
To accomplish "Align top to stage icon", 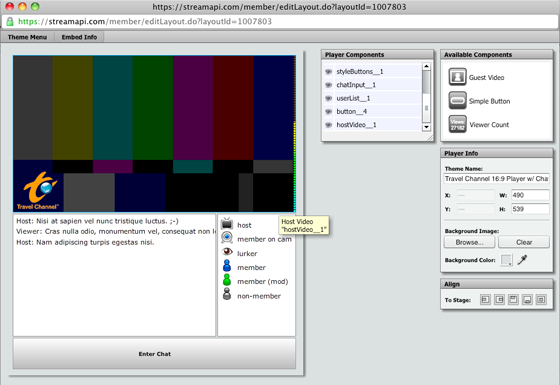I will 513,300.
